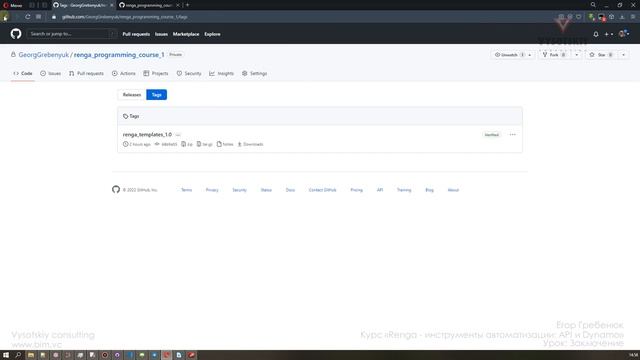This screenshot has width=640, height=360.
Task: Click the footer GitHub logo
Action: click(116, 189)
